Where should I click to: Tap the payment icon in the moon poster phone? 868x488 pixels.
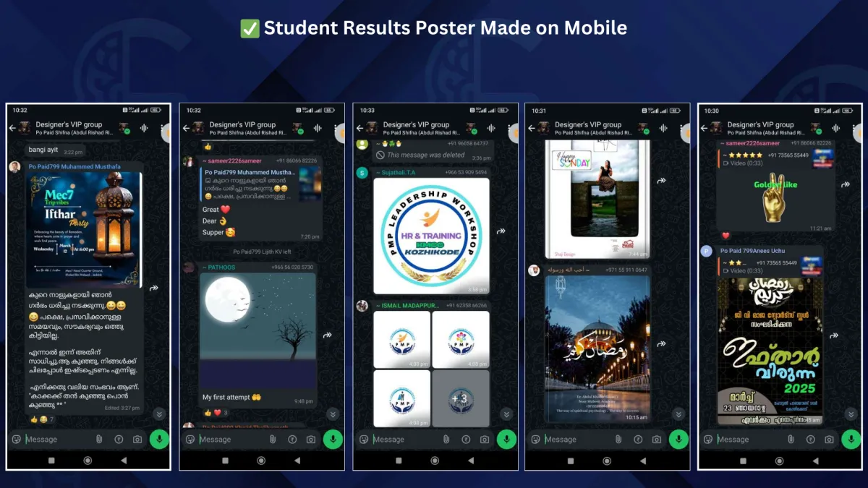tap(292, 439)
